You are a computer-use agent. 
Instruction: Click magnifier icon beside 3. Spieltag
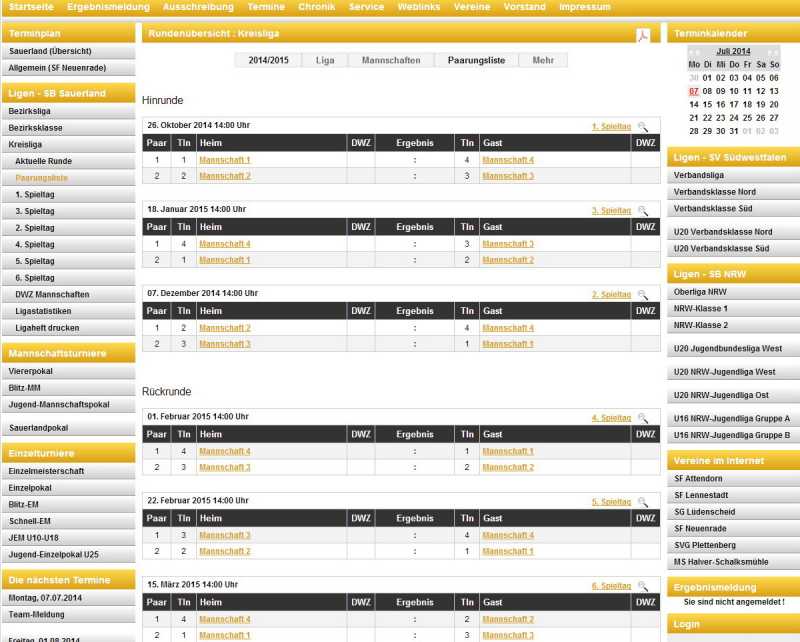pyautogui.click(x=643, y=211)
